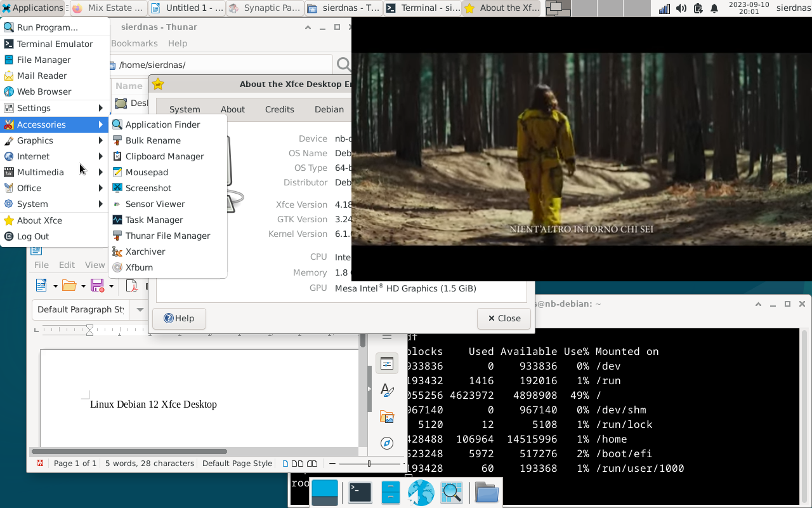Click the Writer Save document icon
This screenshot has height=508, width=812.
[98, 286]
